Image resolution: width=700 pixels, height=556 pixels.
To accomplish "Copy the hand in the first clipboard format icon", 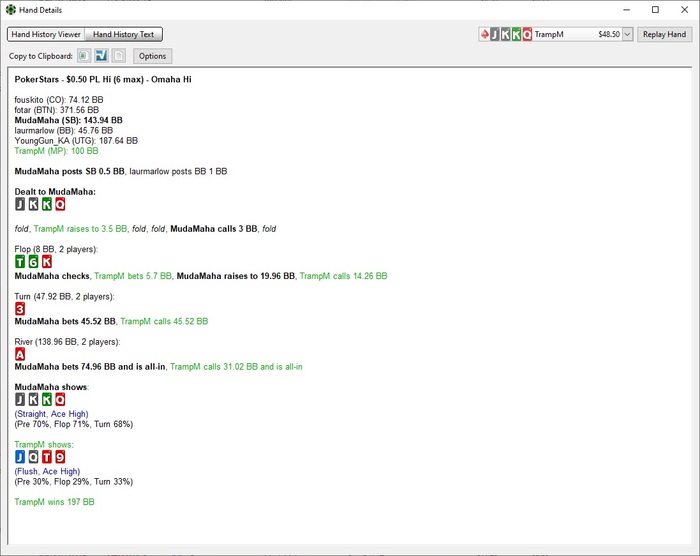I will coord(83,56).
